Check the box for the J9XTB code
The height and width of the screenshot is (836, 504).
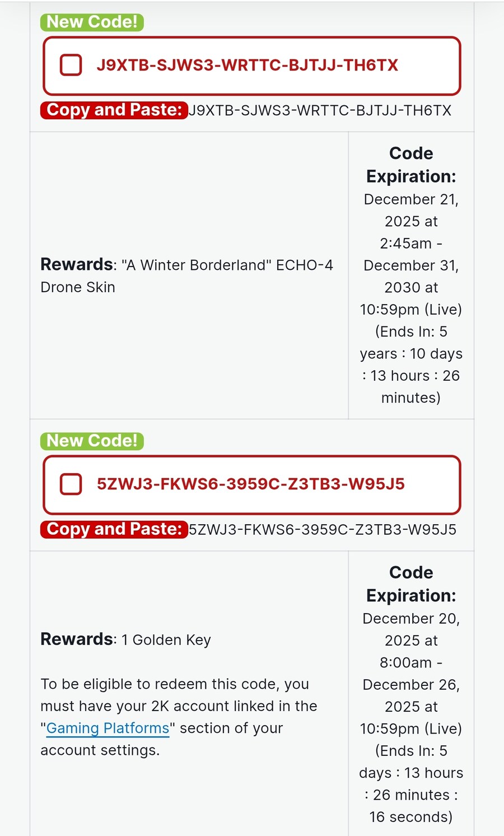coord(71,65)
